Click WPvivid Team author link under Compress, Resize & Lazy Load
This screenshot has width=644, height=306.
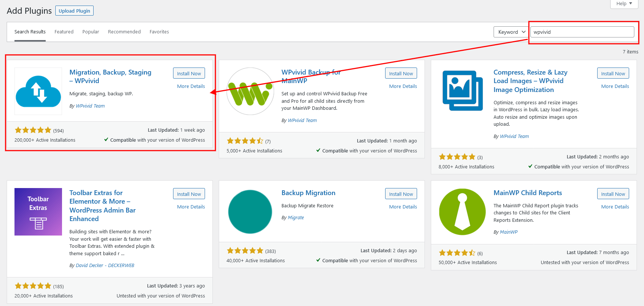pos(514,136)
